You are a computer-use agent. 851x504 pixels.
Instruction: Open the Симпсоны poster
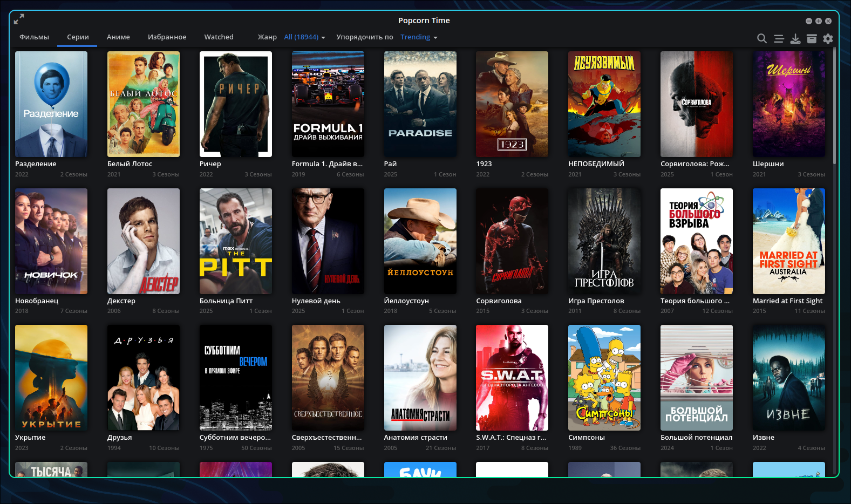(604, 378)
